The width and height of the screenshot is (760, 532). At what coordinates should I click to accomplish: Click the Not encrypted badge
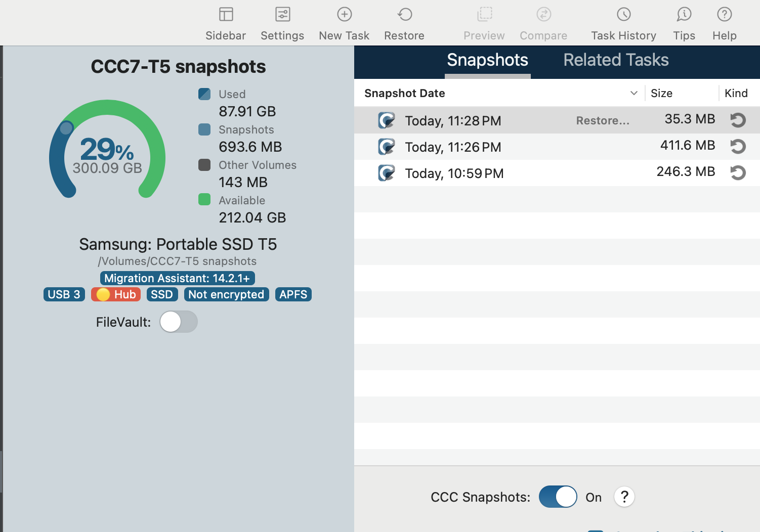tap(226, 294)
